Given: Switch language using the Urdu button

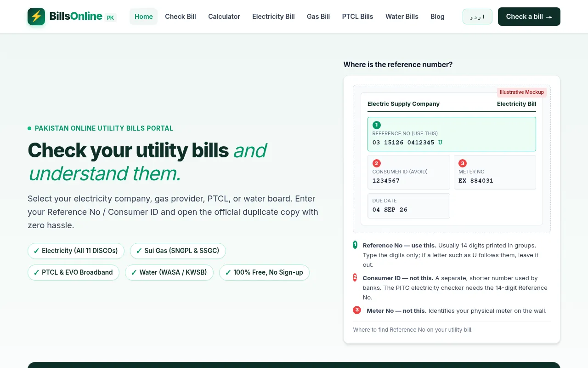Looking at the screenshot, I should tap(477, 17).
